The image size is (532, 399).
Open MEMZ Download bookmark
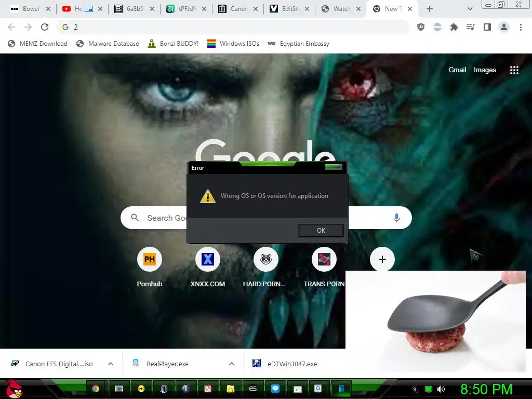click(x=37, y=44)
